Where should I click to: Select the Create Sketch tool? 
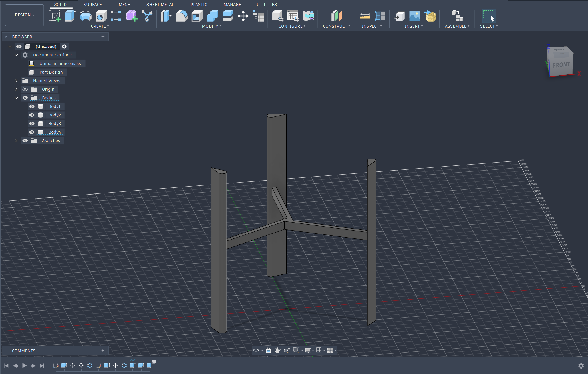[x=55, y=16]
